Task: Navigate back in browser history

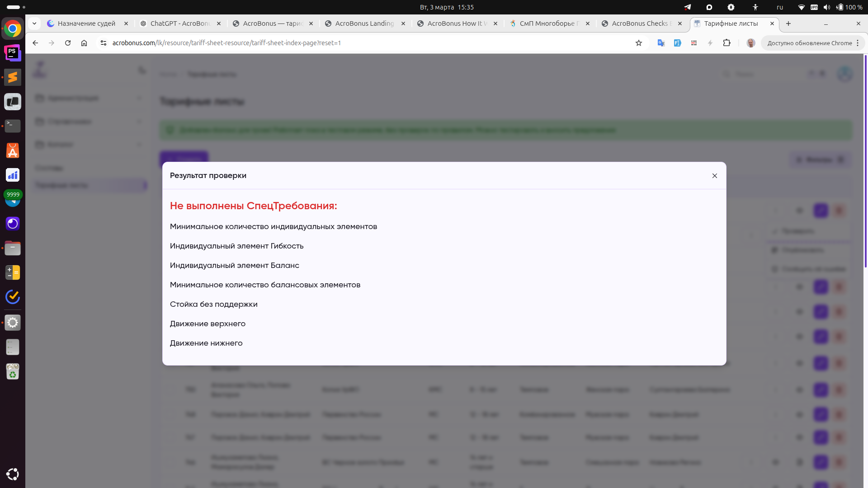Action: tap(35, 43)
